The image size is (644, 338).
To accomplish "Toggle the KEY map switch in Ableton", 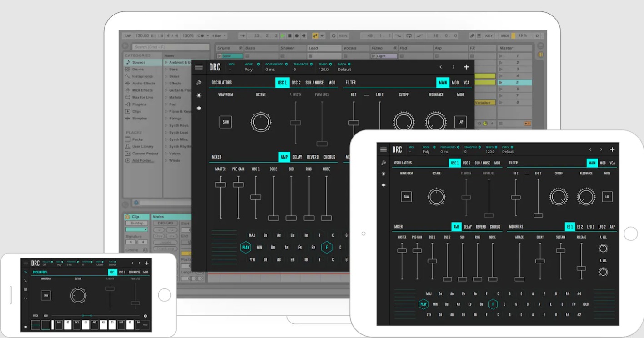I will tap(489, 35).
